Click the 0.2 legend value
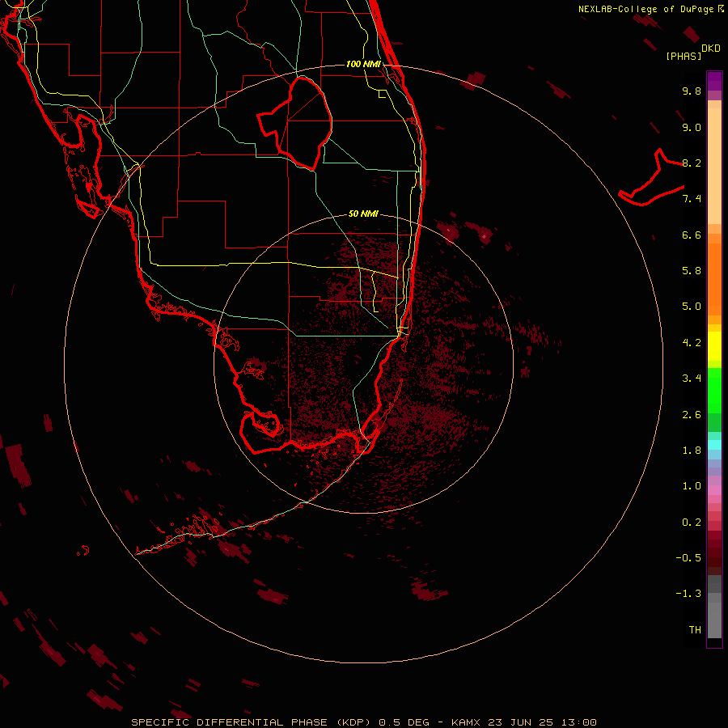Screen dimensions: 728x728 click(x=692, y=523)
